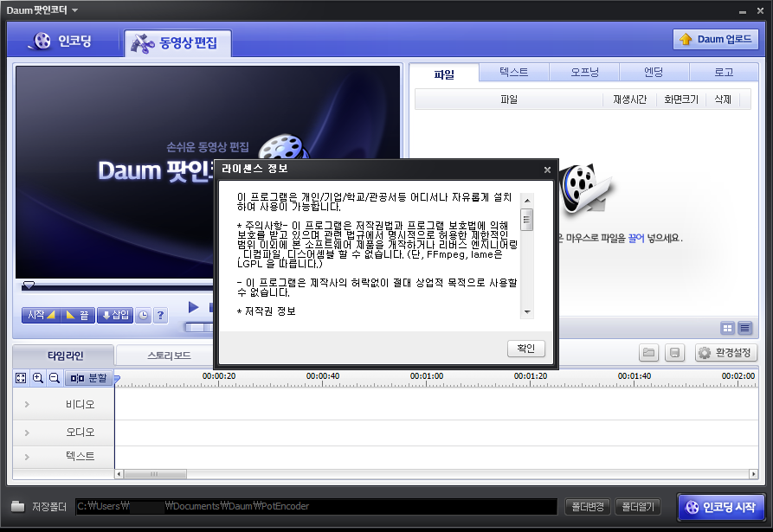Start encoding with 인코딩 시작

(x=721, y=507)
